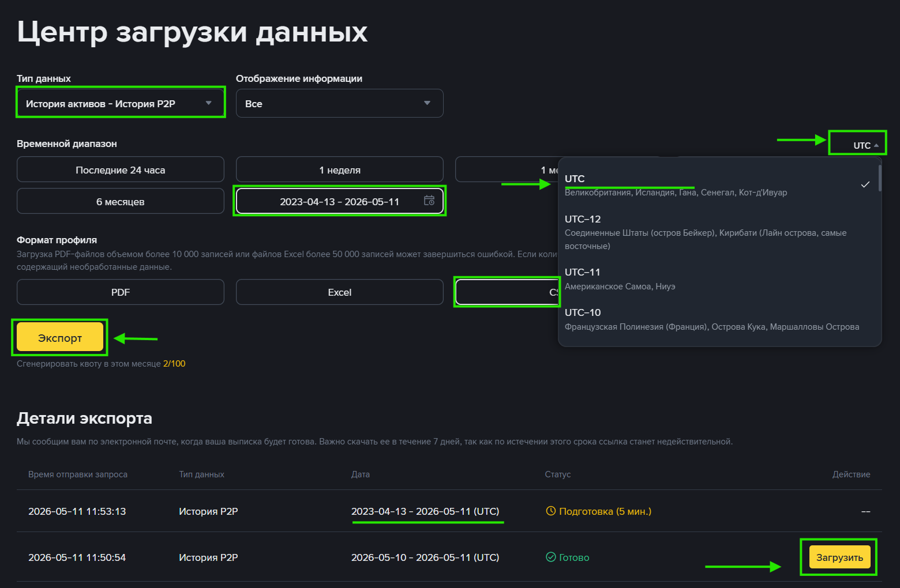Screen dimensions: 900x588
Task: Click the green check icon beside Готово
Action: pyautogui.click(x=551, y=557)
